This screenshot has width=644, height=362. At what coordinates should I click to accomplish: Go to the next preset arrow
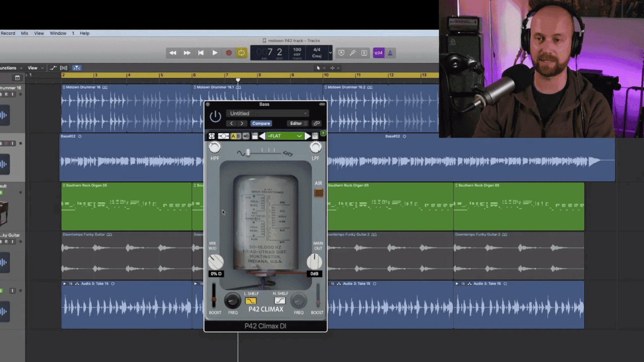242,123
